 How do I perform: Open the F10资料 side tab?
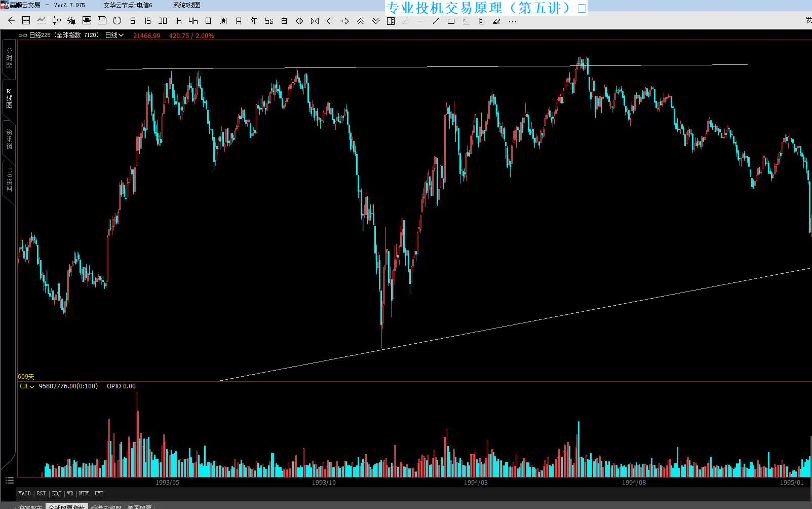click(x=9, y=179)
